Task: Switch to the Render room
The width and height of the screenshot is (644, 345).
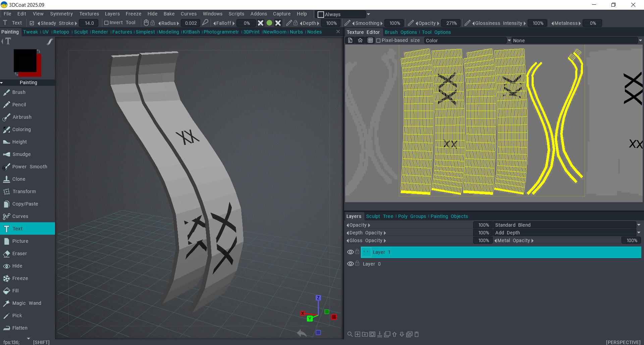Action: coord(100,32)
